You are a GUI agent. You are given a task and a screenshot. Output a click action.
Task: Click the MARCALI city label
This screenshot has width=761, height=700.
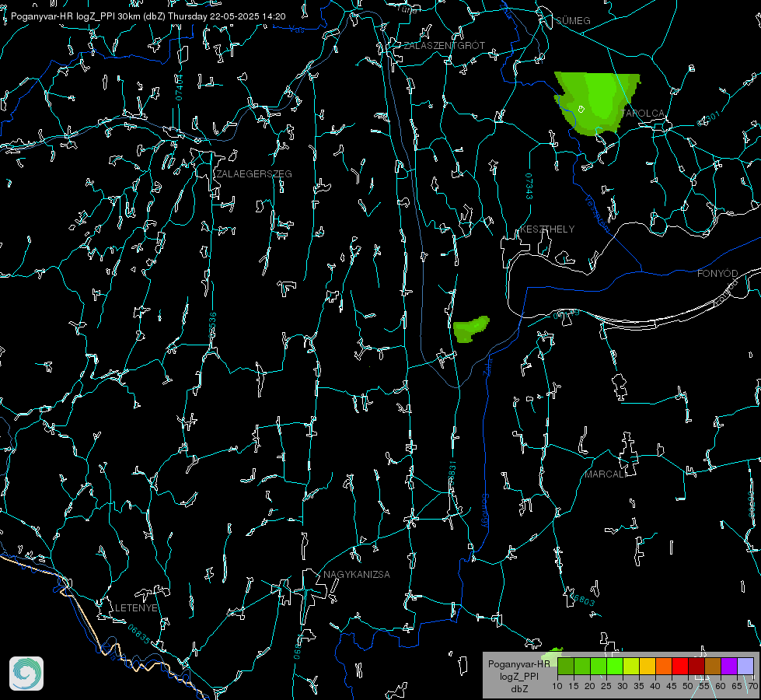[x=606, y=474]
